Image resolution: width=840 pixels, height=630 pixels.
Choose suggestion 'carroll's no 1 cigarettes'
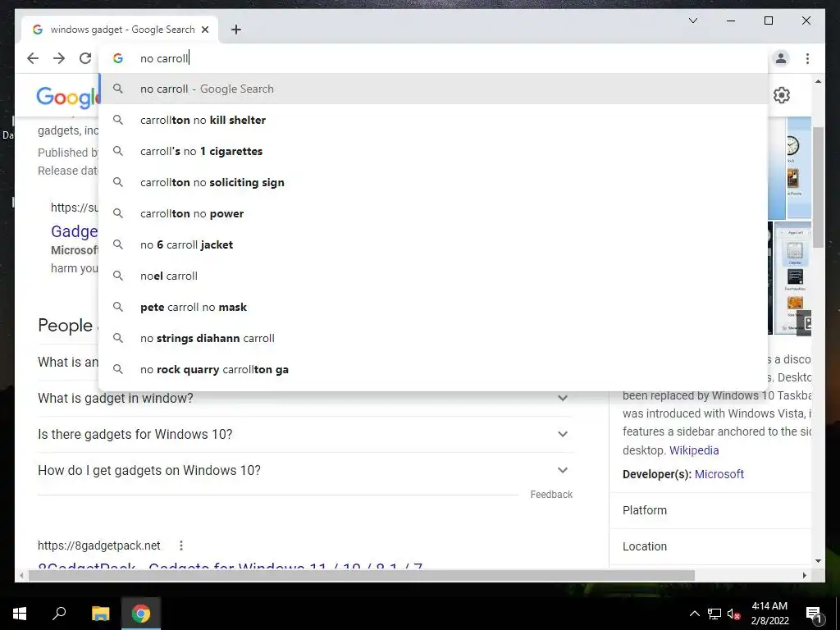tap(433, 151)
